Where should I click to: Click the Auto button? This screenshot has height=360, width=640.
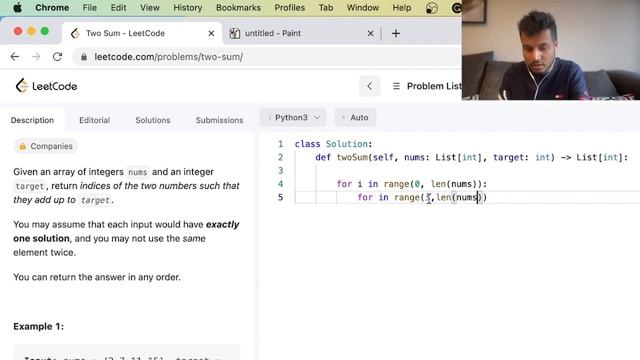click(355, 118)
